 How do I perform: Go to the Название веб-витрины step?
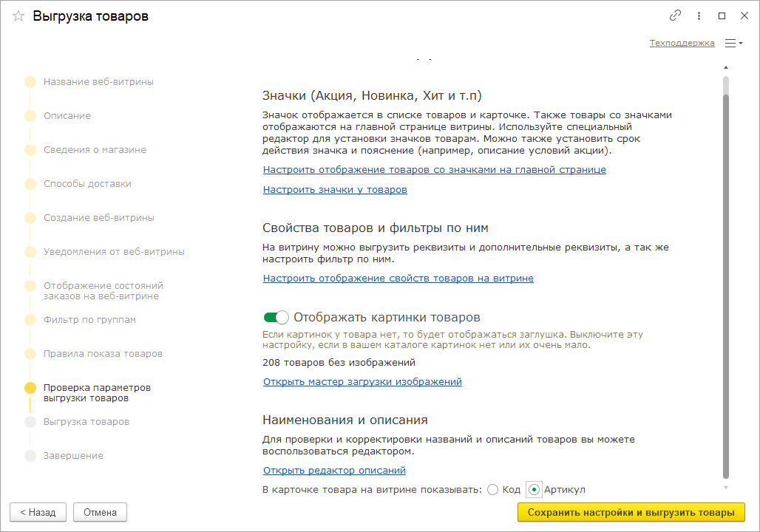pyautogui.click(x=98, y=82)
